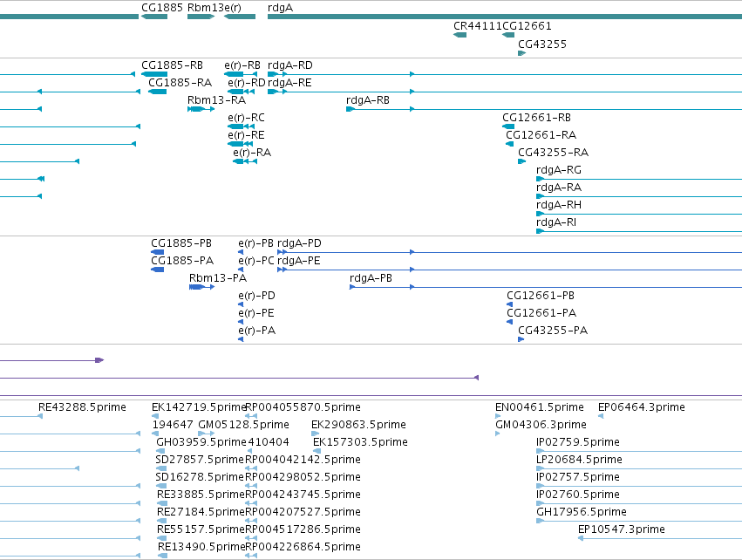Viewport: 742px width, 560px height.
Task: Click the e(r)-RD transcript label
Action: tap(247, 83)
